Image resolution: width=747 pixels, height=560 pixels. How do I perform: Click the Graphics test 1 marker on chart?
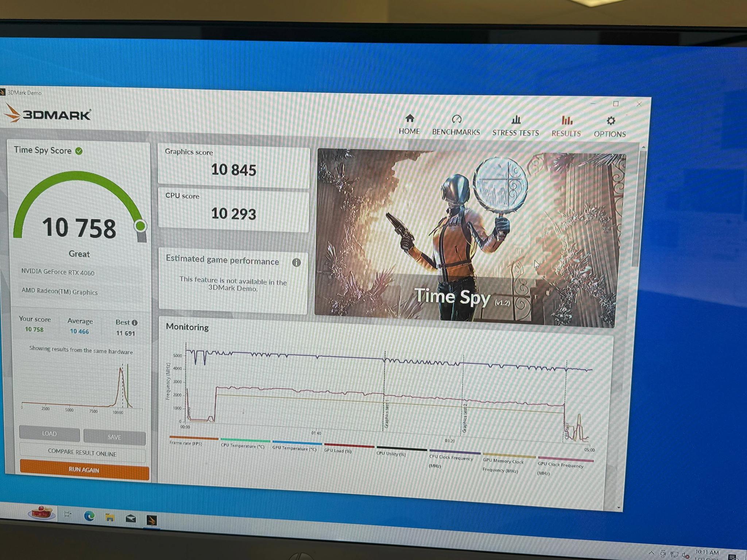click(x=386, y=414)
